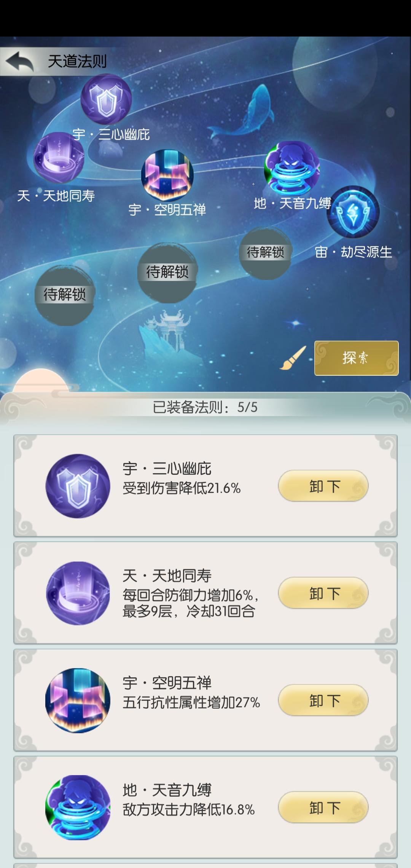Tap the center locked 待解锁 orb
Viewport: 411px width, 868px height.
[167, 273]
